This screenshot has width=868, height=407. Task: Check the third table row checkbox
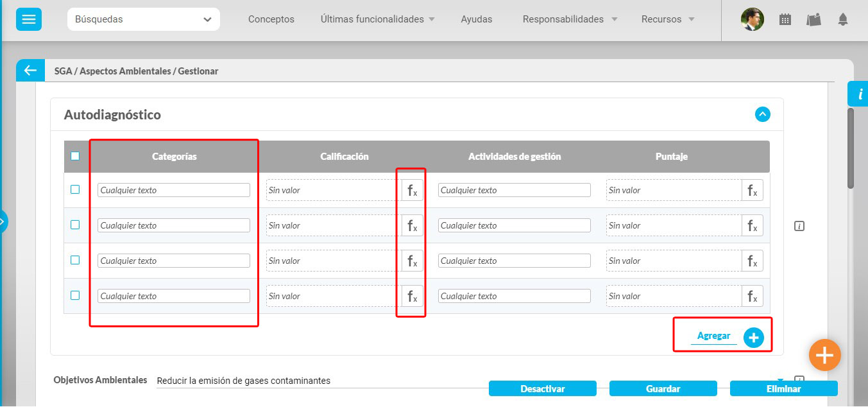click(x=75, y=260)
